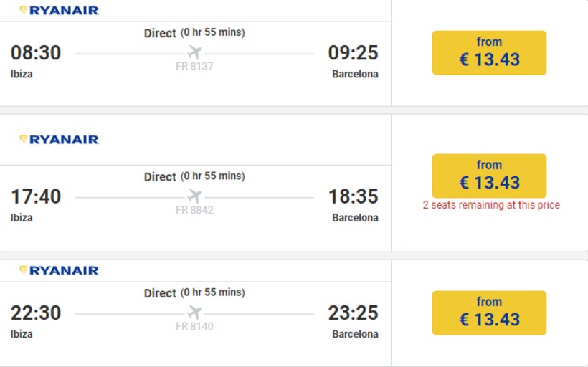Click the 18:35 arrival time

[353, 196]
